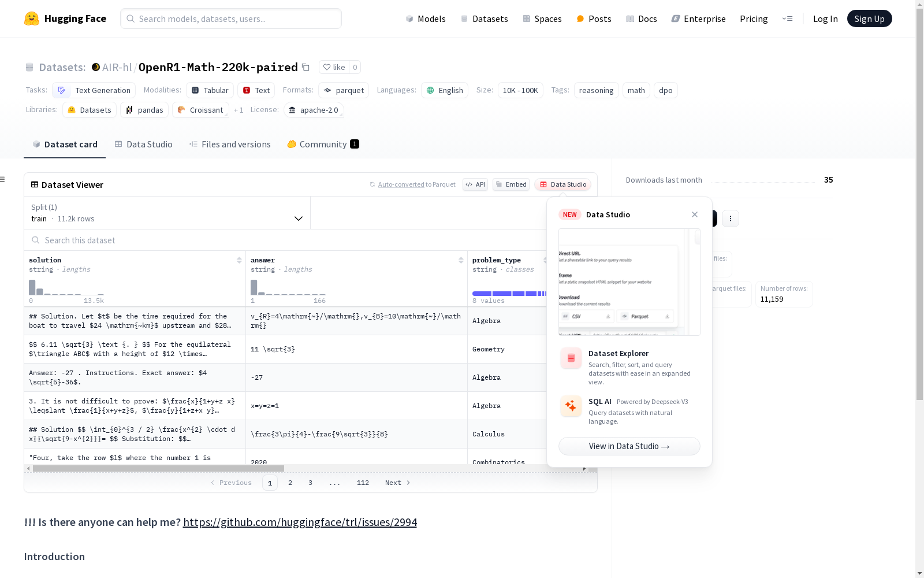Show one more library via +1

pos(239,110)
